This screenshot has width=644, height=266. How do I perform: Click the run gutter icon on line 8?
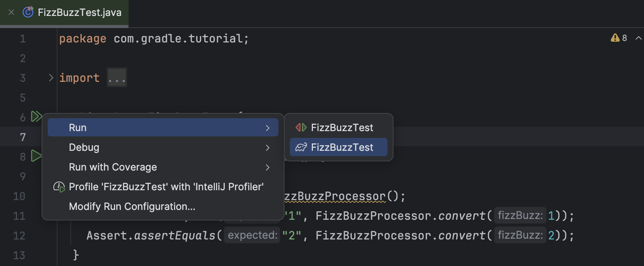(37, 156)
